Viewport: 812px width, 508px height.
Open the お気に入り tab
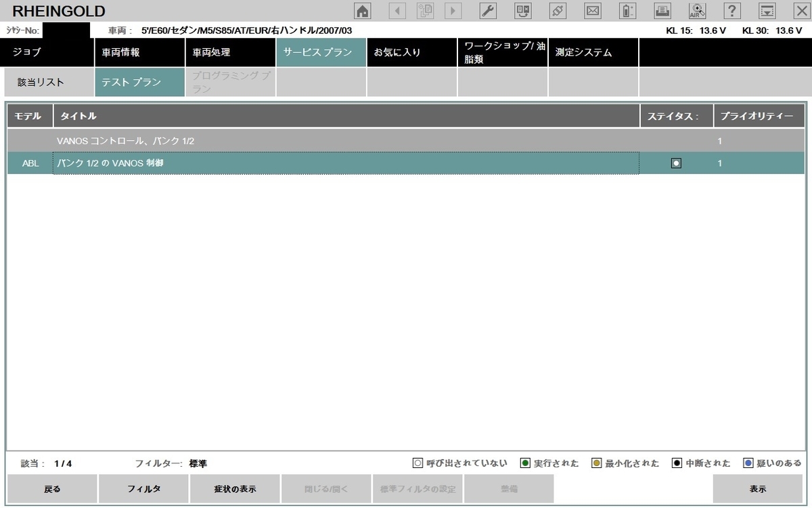point(411,52)
